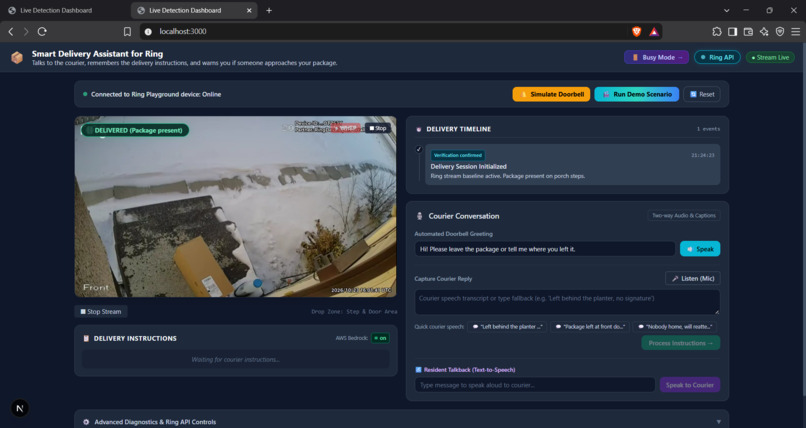Click the Drop Zone: Step & Door Area label
The image size is (806, 428).
click(x=354, y=311)
